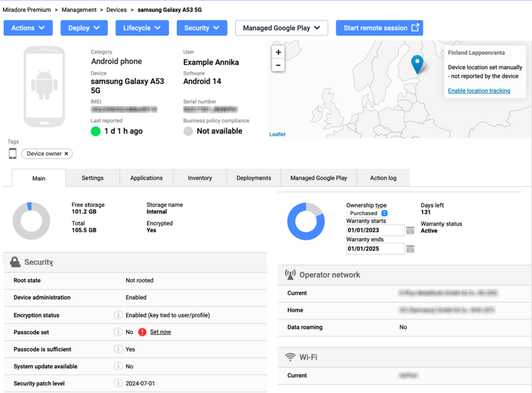This screenshot has height=393, width=532.
Task: Open the Security dropdown button
Action: coord(202,28)
